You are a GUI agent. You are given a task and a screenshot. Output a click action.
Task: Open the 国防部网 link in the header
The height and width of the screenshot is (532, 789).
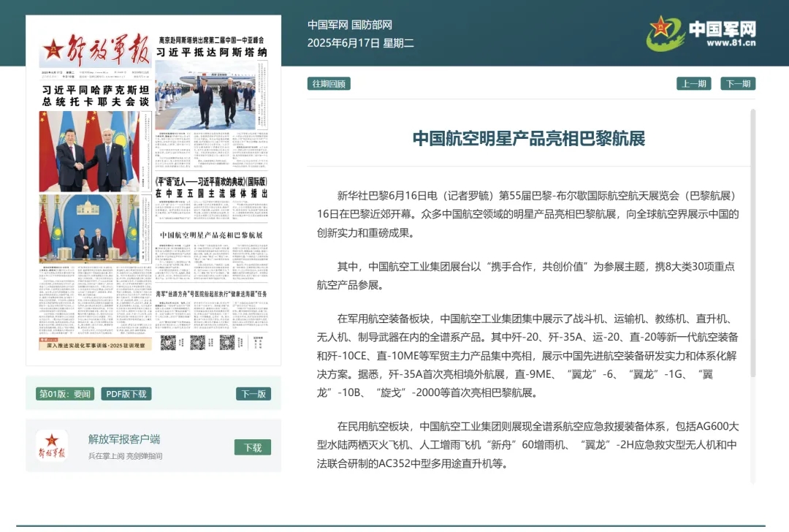372,26
